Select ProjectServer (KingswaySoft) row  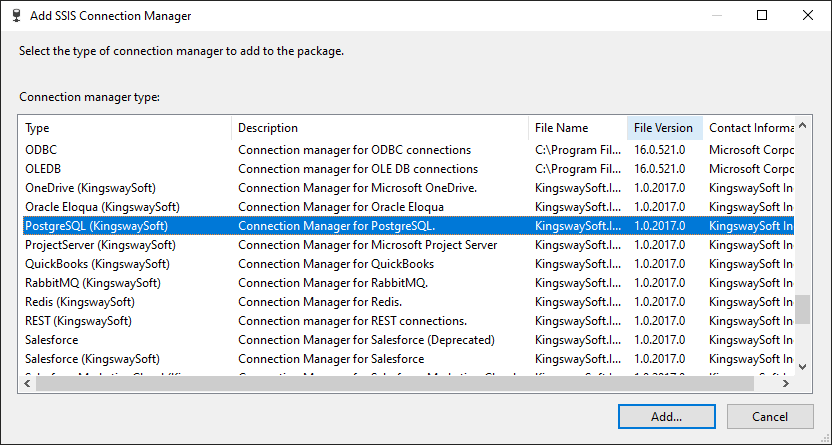409,245
